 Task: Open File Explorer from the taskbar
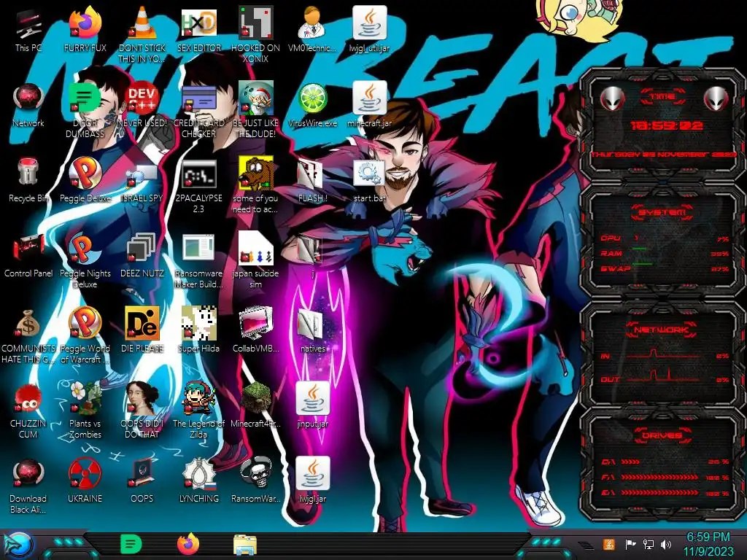tap(245, 544)
